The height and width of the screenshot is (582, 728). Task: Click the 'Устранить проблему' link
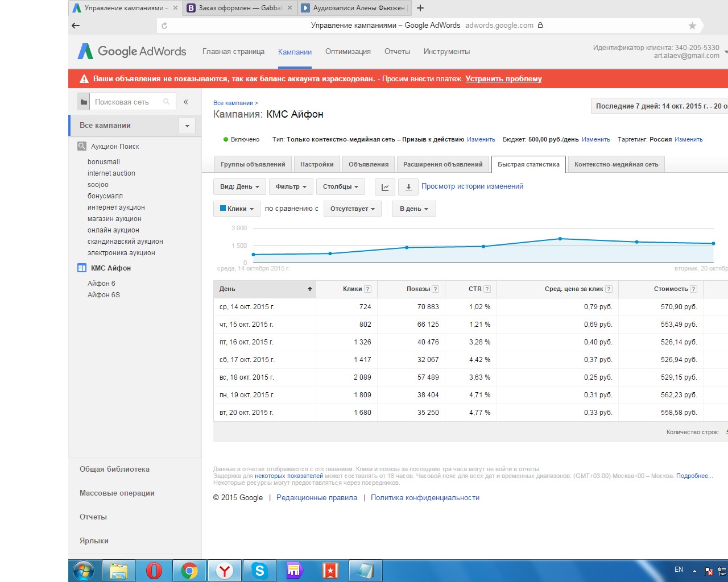[503, 79]
